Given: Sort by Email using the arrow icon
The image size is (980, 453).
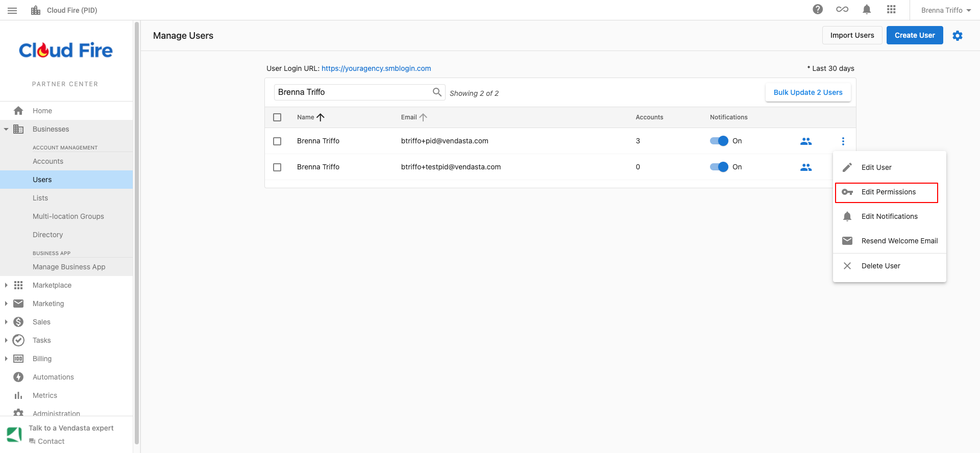Looking at the screenshot, I should pos(423,117).
